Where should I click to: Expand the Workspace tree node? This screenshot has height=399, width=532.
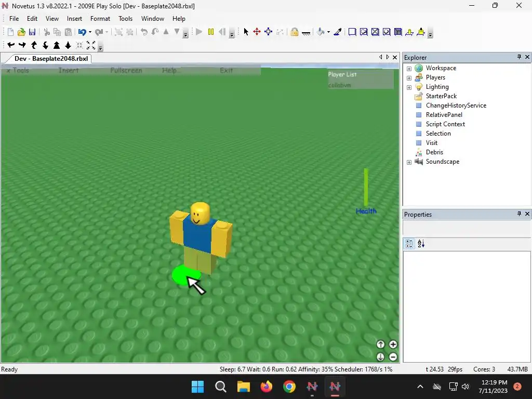click(x=409, y=69)
